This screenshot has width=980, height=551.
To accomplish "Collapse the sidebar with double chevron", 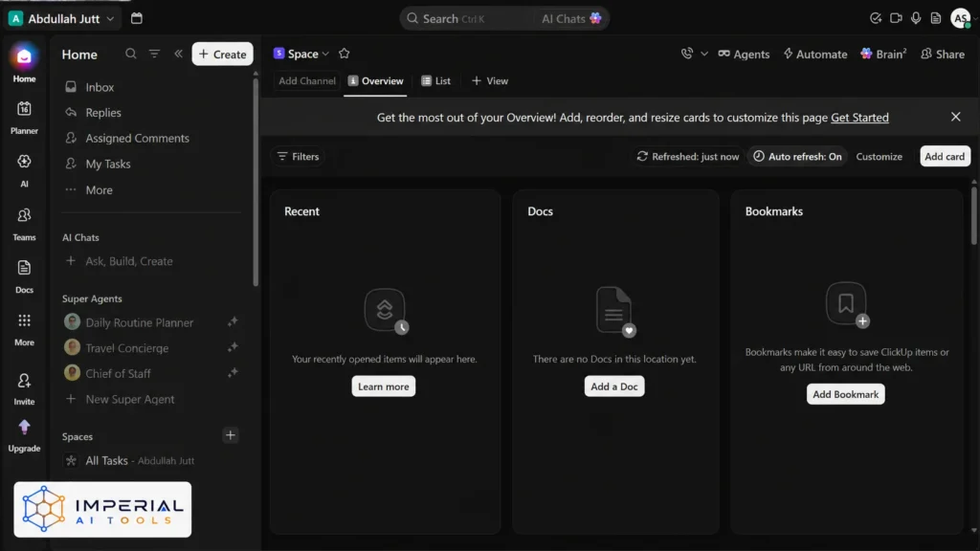I will [178, 54].
